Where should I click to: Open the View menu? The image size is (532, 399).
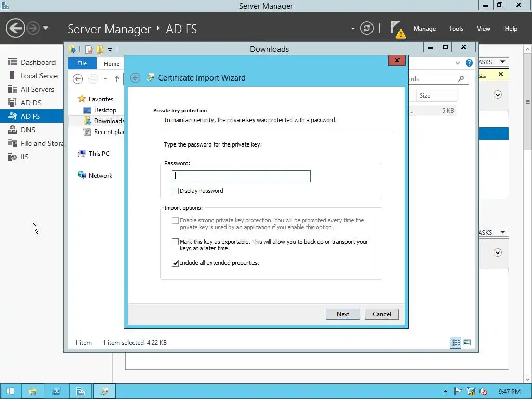click(x=483, y=29)
